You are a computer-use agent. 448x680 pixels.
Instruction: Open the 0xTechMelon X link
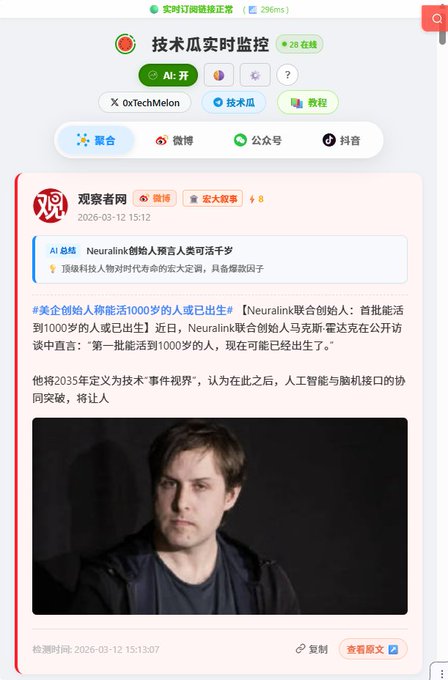(x=145, y=103)
